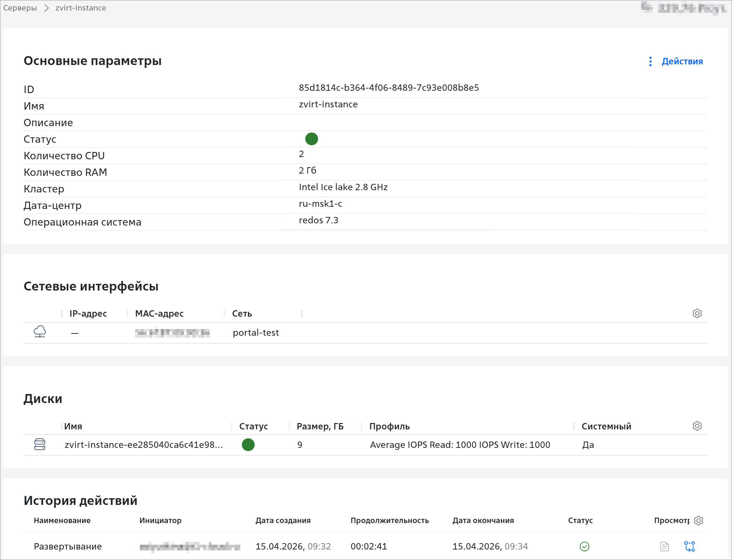Open action history table settings gear
This screenshot has height=560, width=732.
[x=698, y=520]
